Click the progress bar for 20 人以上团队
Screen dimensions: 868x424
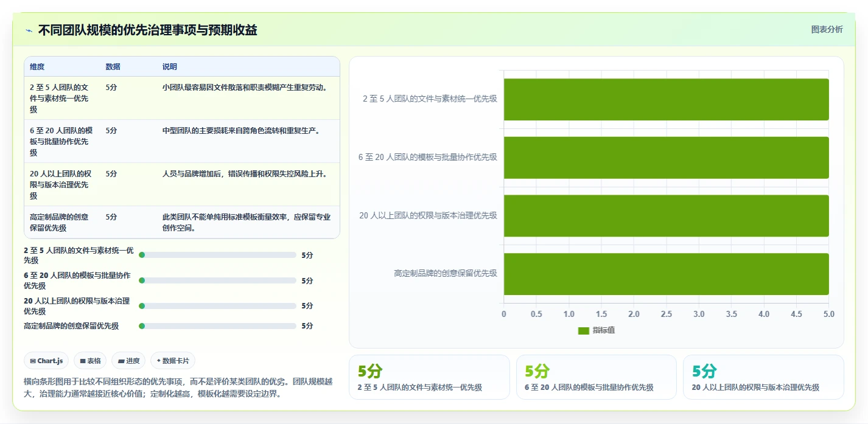[x=217, y=306]
